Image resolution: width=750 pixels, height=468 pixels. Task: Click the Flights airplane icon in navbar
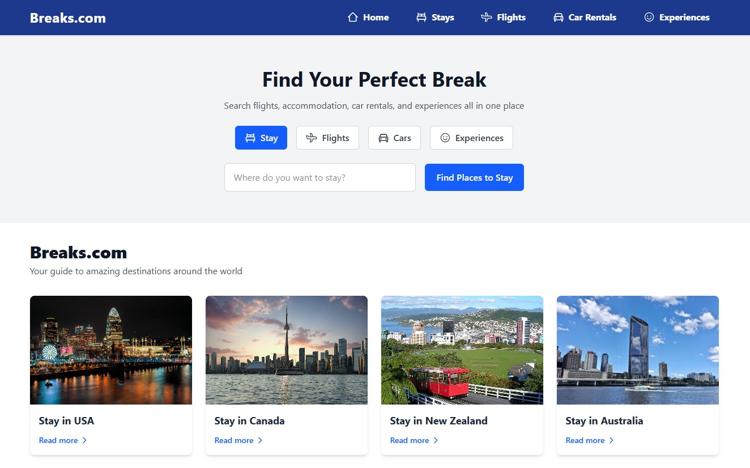click(486, 17)
